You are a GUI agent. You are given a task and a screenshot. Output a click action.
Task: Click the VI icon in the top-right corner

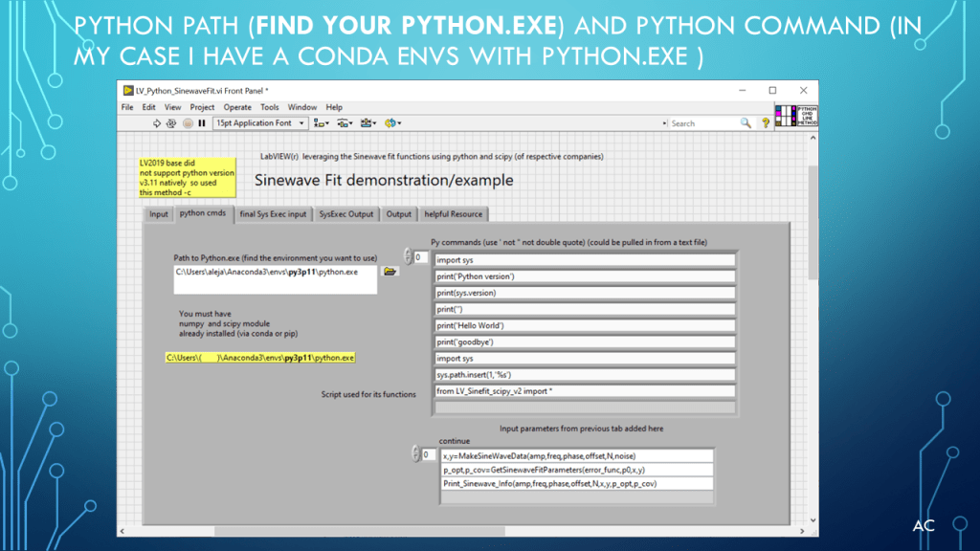click(796, 116)
